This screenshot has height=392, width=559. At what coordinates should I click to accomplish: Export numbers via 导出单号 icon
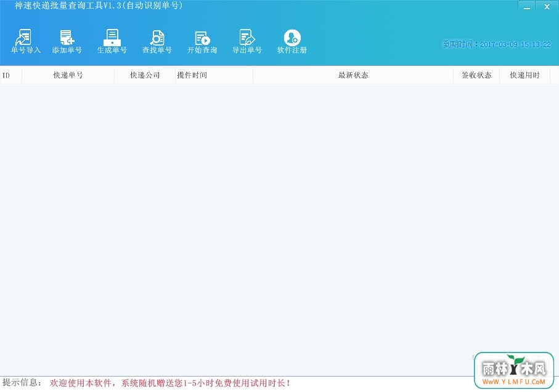247,41
